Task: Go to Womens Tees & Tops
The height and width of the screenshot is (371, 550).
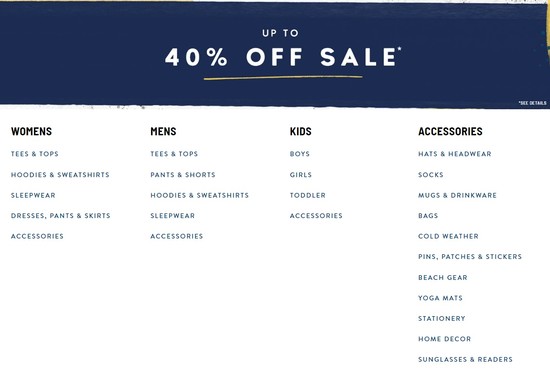Action: [34, 154]
